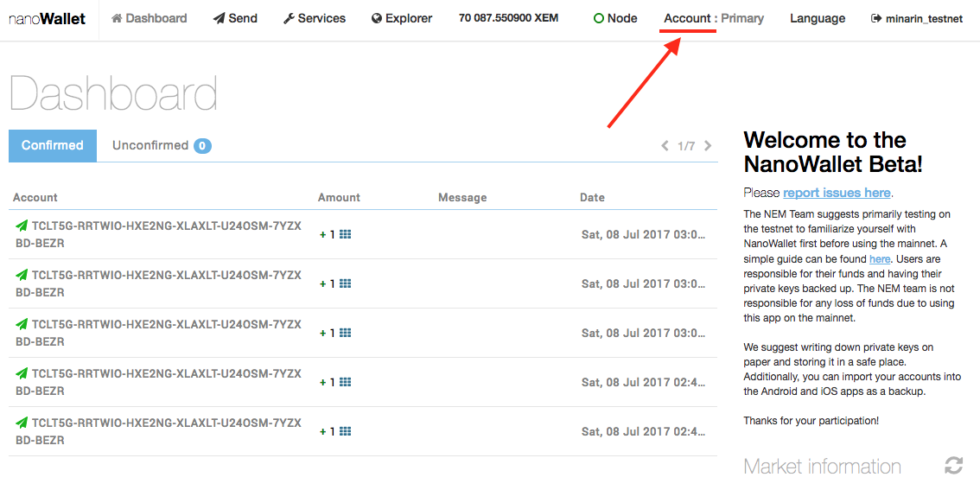Click the nanoWallet logo
Viewport: 980px width, 490px height.
[47, 19]
